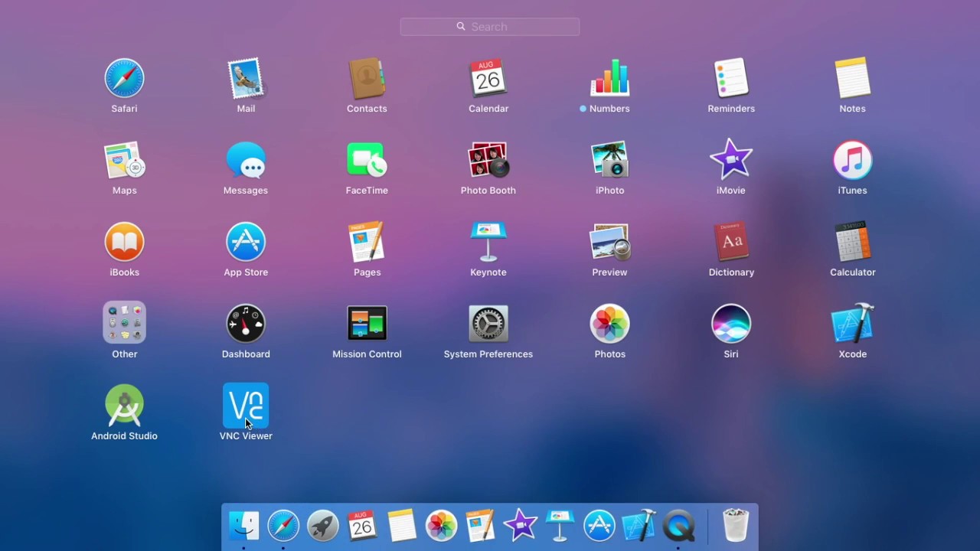This screenshot has height=551, width=980.
Task: Open Notes from the Launchpad grid
Action: 852,79
